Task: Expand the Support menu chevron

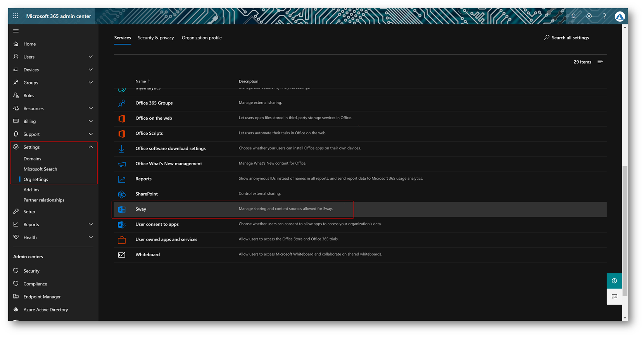Action: coord(91,134)
